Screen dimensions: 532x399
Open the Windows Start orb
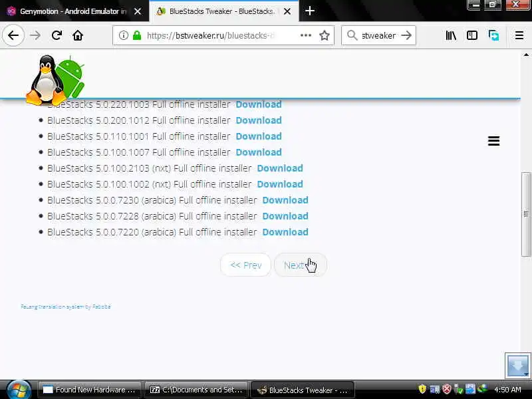(x=19, y=390)
